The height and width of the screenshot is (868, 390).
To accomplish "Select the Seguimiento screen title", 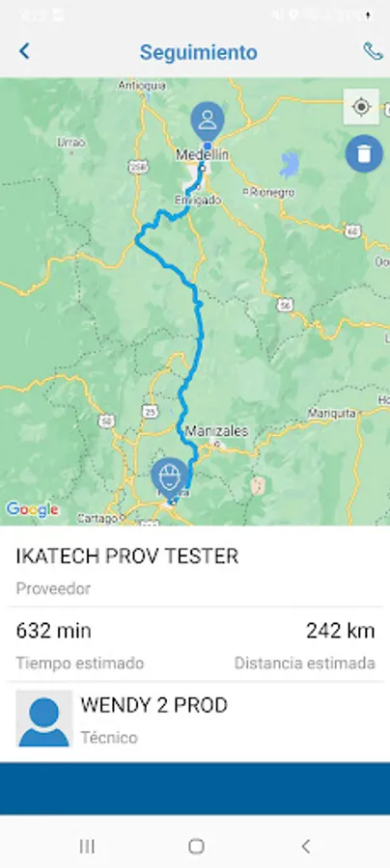I will point(198,53).
